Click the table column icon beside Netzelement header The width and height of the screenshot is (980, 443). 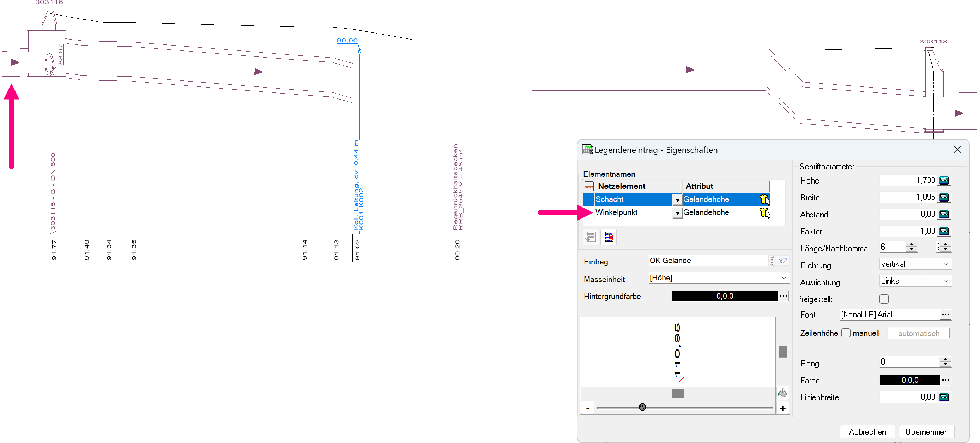[589, 186]
